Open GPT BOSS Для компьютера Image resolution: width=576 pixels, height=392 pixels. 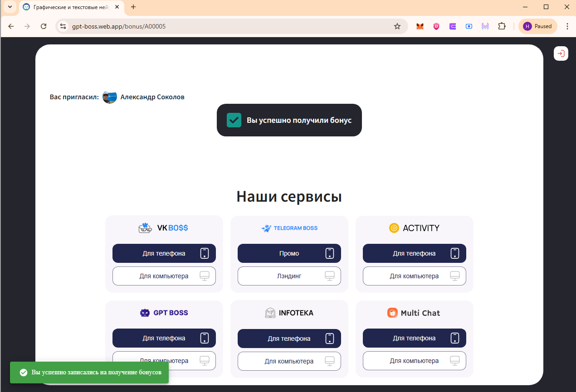(x=164, y=361)
